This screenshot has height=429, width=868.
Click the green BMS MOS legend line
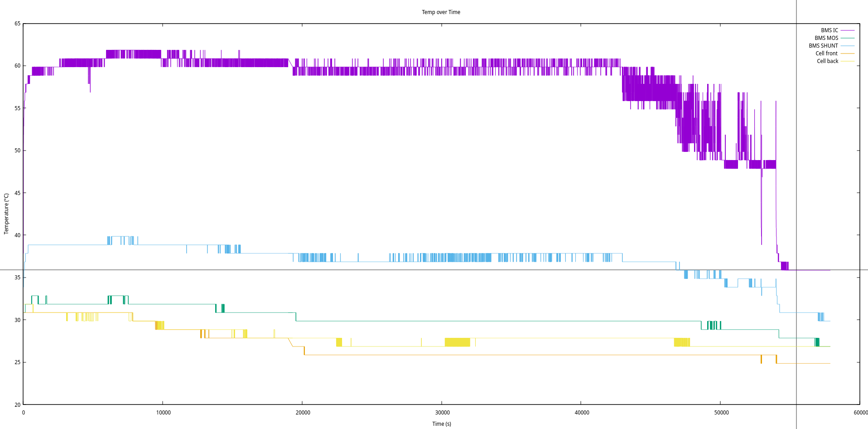(848, 38)
